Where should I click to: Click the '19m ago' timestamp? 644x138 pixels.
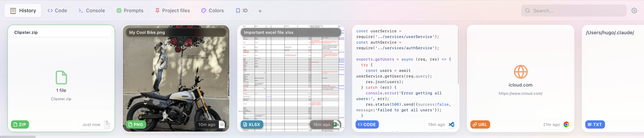(x=436, y=124)
